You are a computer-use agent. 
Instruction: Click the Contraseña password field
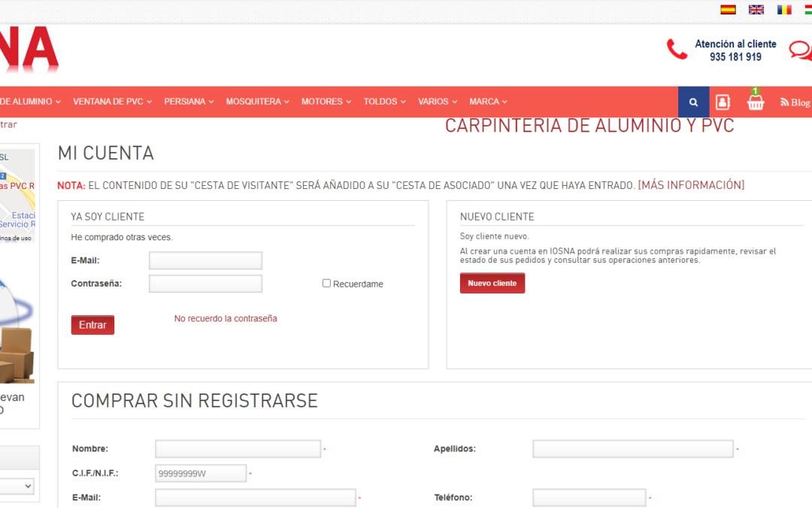point(205,284)
